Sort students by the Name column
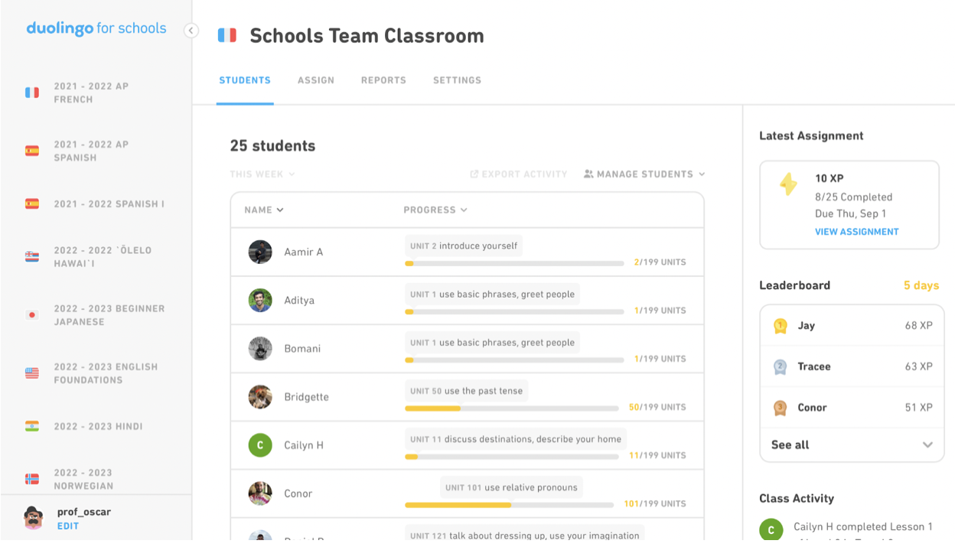The height and width of the screenshot is (560, 955). [x=264, y=210]
